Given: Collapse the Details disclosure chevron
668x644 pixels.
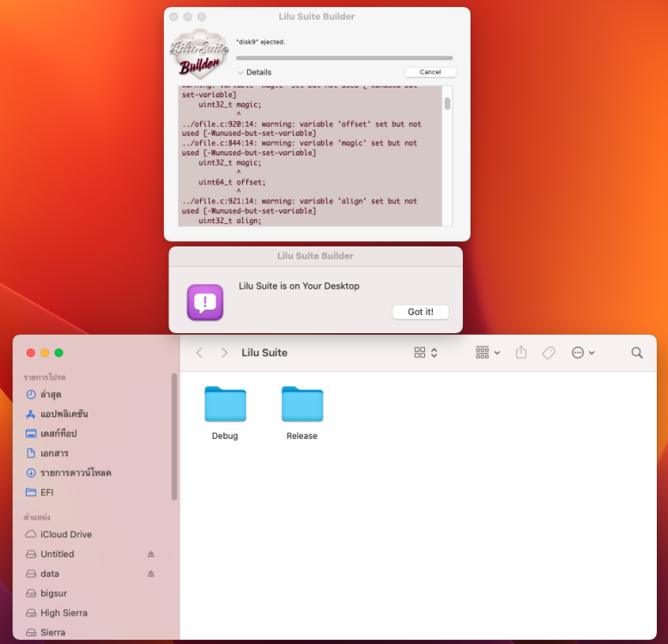Looking at the screenshot, I should tap(240, 72).
